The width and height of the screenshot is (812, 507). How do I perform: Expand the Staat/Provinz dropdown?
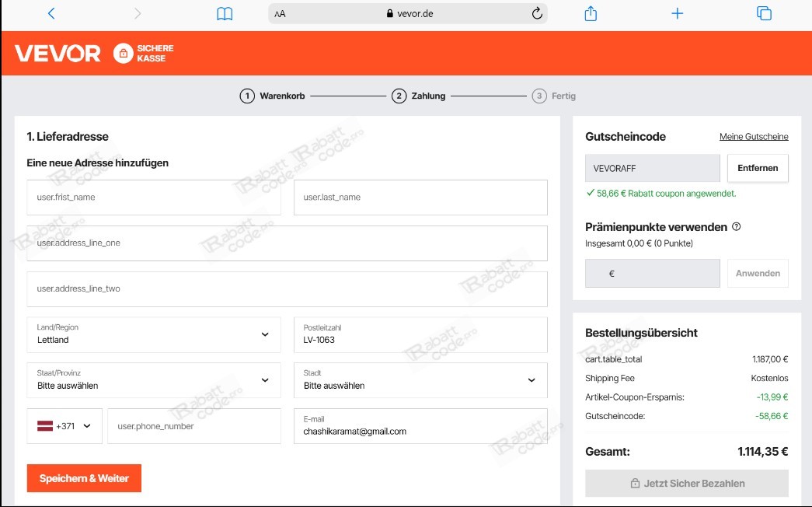154,380
